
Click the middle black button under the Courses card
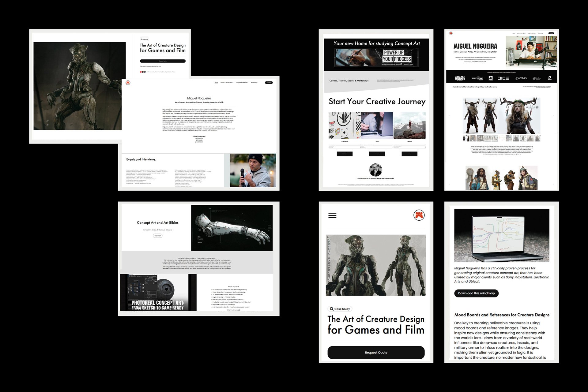tap(377, 154)
